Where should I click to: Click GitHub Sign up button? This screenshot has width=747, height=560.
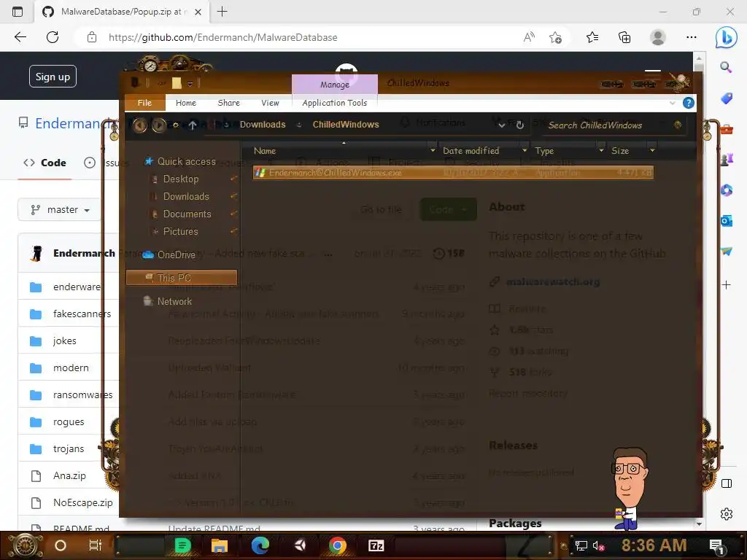coord(53,76)
